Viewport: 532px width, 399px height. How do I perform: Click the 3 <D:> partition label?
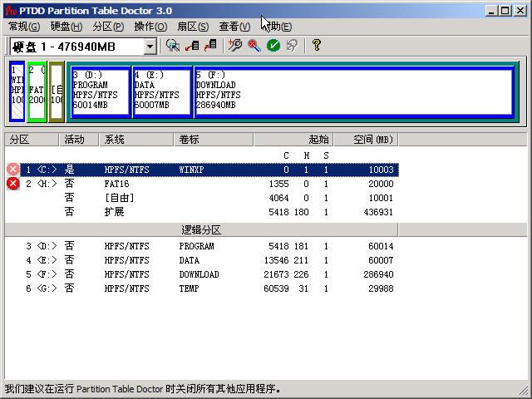42,246
